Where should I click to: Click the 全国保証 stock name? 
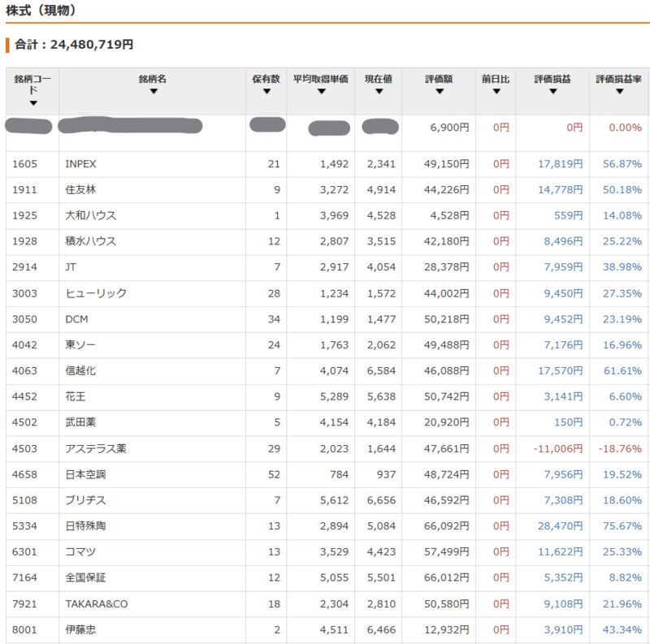click(x=85, y=577)
